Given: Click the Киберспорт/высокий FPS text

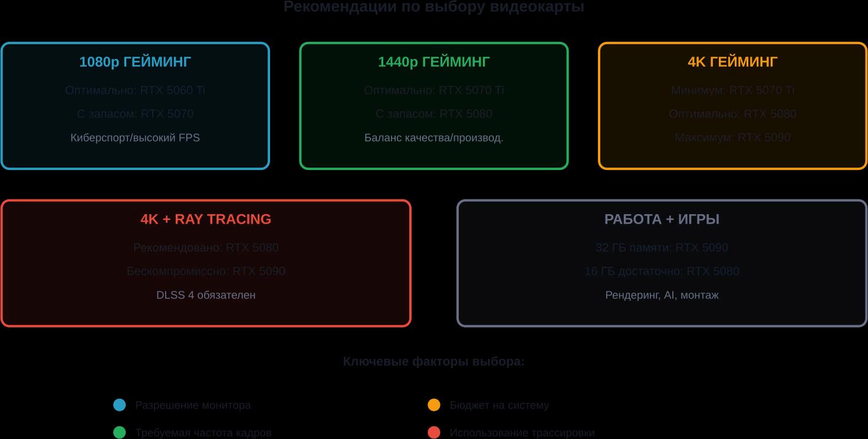Looking at the screenshot, I should click(135, 138).
